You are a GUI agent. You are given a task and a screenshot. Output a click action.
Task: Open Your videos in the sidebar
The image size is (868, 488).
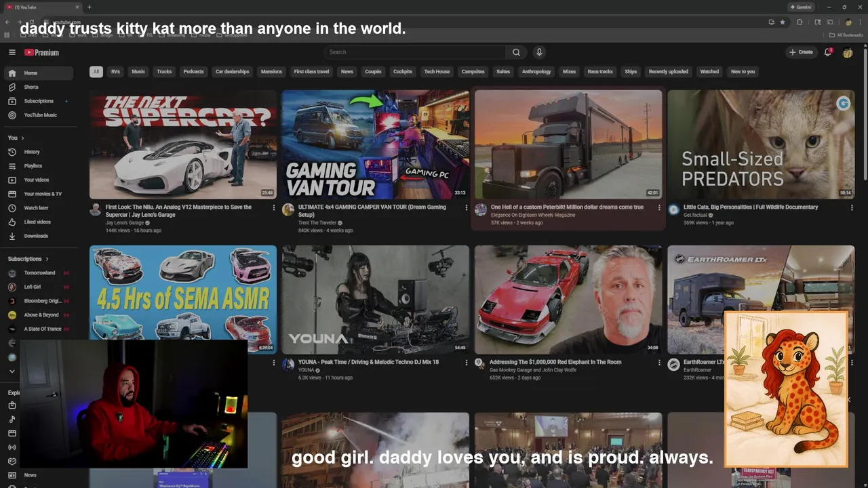pyautogui.click(x=39, y=180)
